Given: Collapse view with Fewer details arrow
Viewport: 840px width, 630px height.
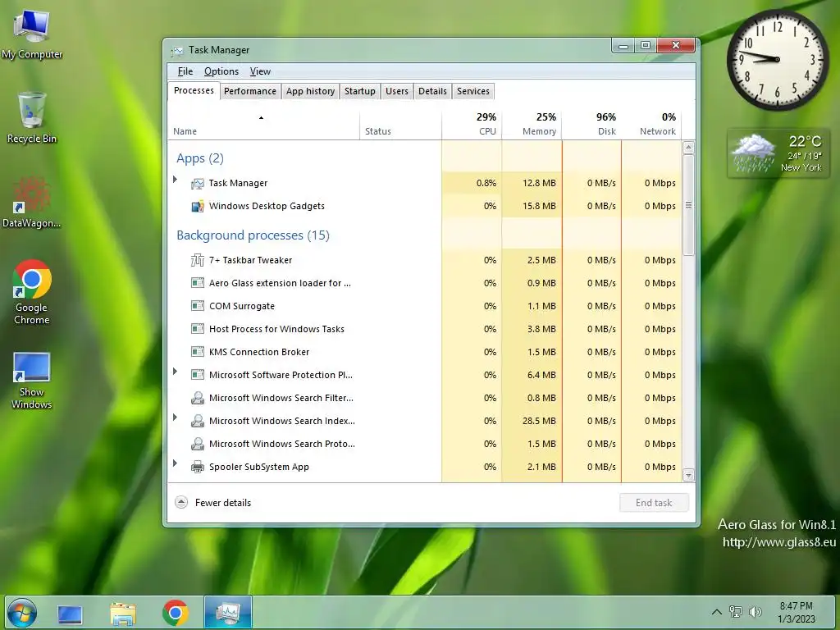Looking at the screenshot, I should [x=181, y=503].
